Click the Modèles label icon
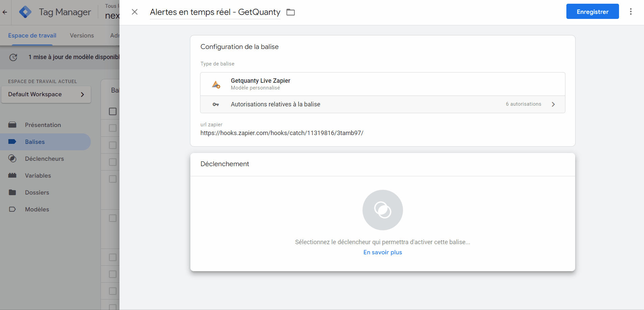This screenshot has height=310, width=644. point(12,209)
